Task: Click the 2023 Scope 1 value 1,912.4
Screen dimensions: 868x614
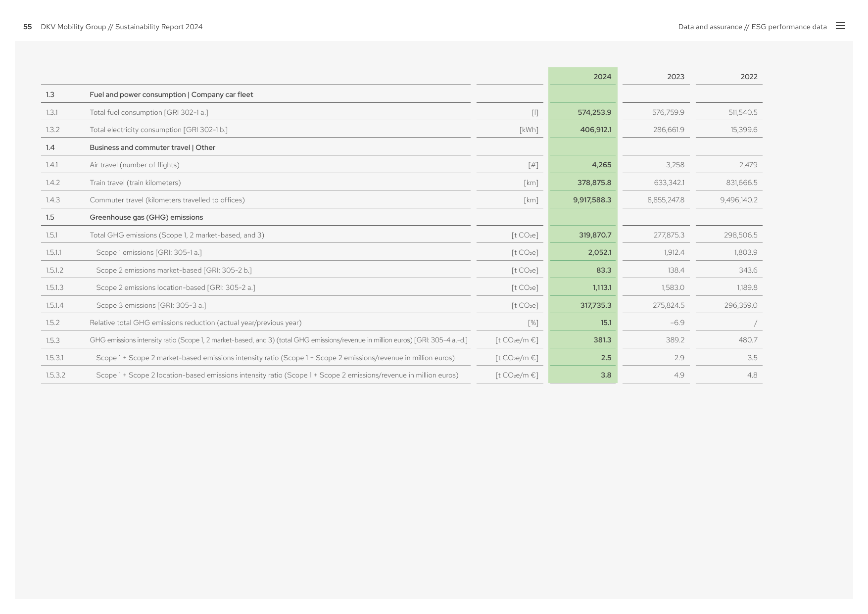Action: pos(675,252)
